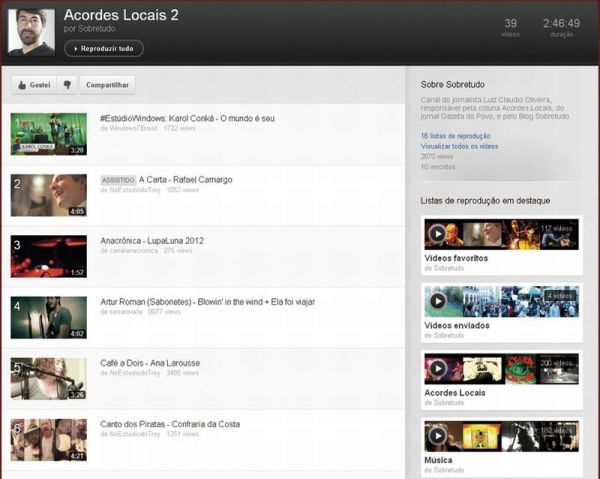Viewport: 600px width, 479px height.
Task: Click the 39 vídeos counter
Action: point(510,27)
